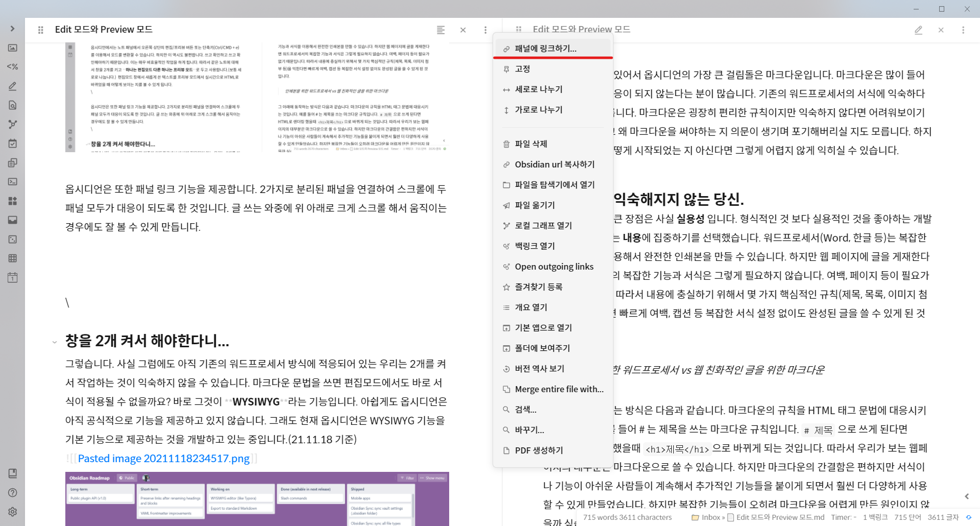
Task: Select 기본 앱으로 열기
Action: (x=553, y=328)
